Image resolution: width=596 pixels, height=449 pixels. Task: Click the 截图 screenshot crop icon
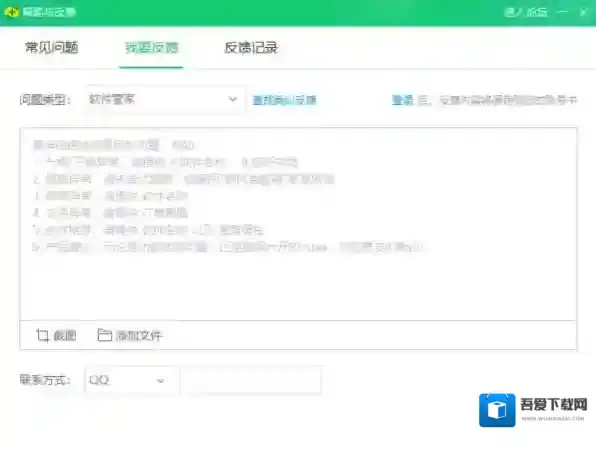(42, 335)
